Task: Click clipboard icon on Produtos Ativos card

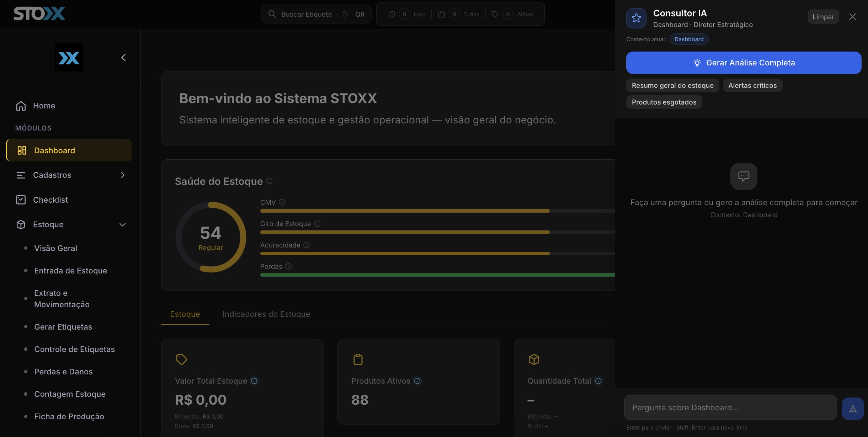Action: click(358, 359)
